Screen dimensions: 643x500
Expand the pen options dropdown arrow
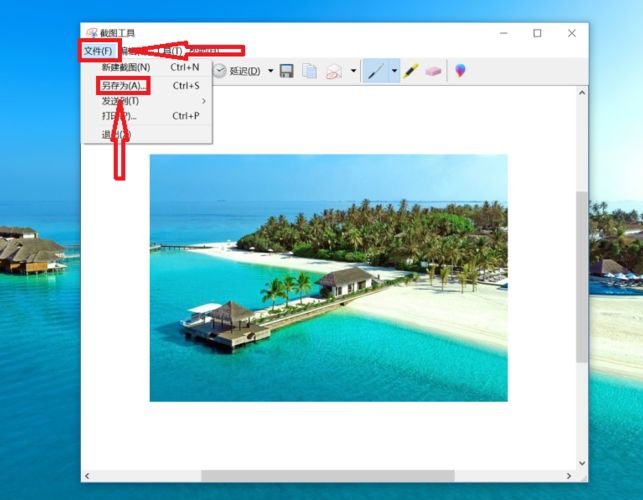point(394,71)
